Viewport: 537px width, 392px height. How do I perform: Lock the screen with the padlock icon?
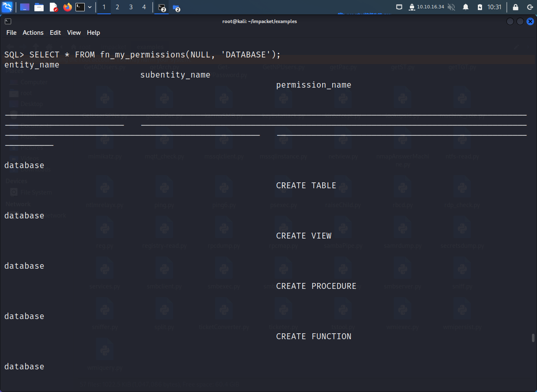516,7
